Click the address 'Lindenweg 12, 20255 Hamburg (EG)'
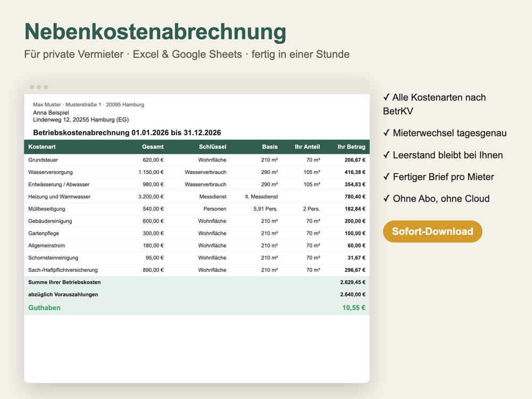 coord(81,119)
